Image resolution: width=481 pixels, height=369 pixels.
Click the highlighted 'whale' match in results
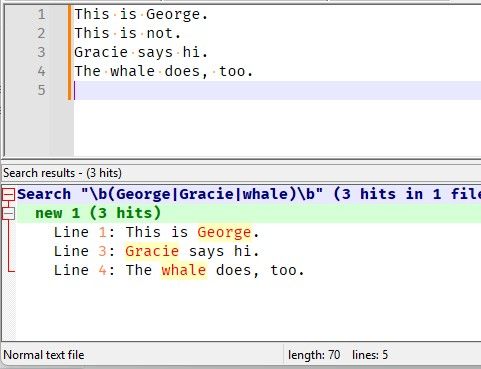[x=184, y=270]
